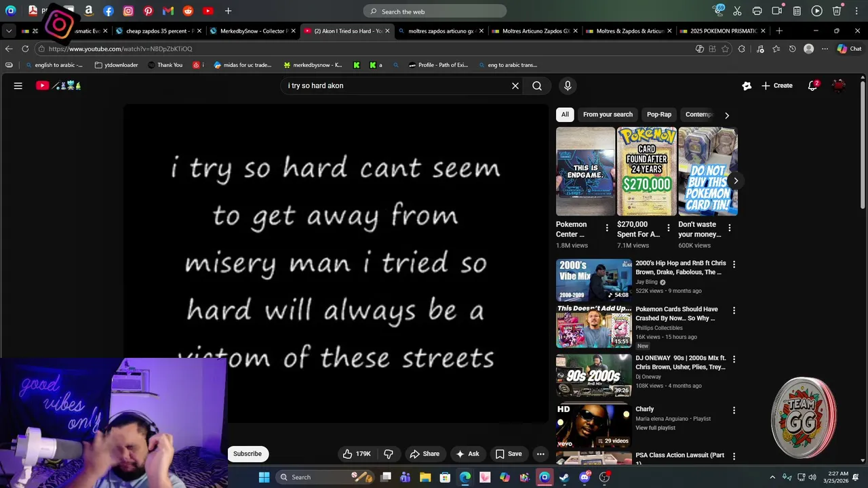Select From your search chip

tap(608, 115)
